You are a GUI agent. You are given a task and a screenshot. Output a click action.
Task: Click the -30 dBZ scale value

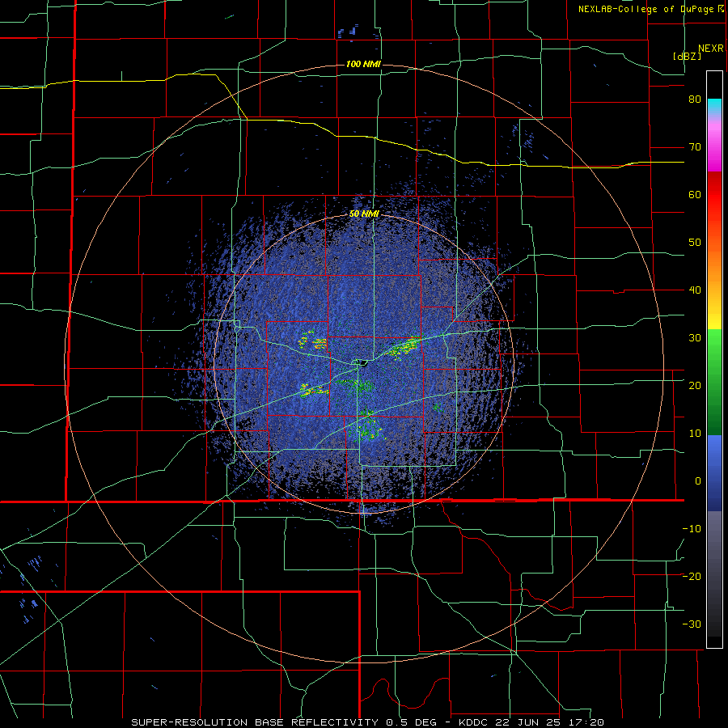pyautogui.click(x=692, y=624)
